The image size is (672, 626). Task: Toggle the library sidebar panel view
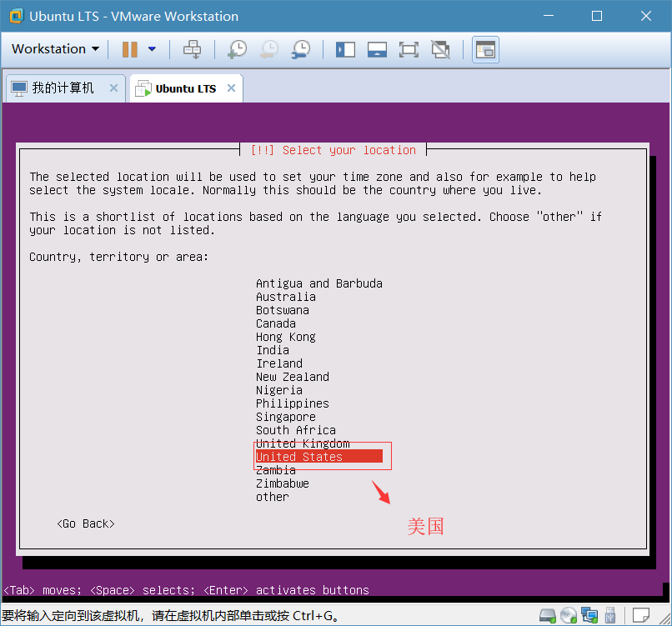(x=345, y=49)
